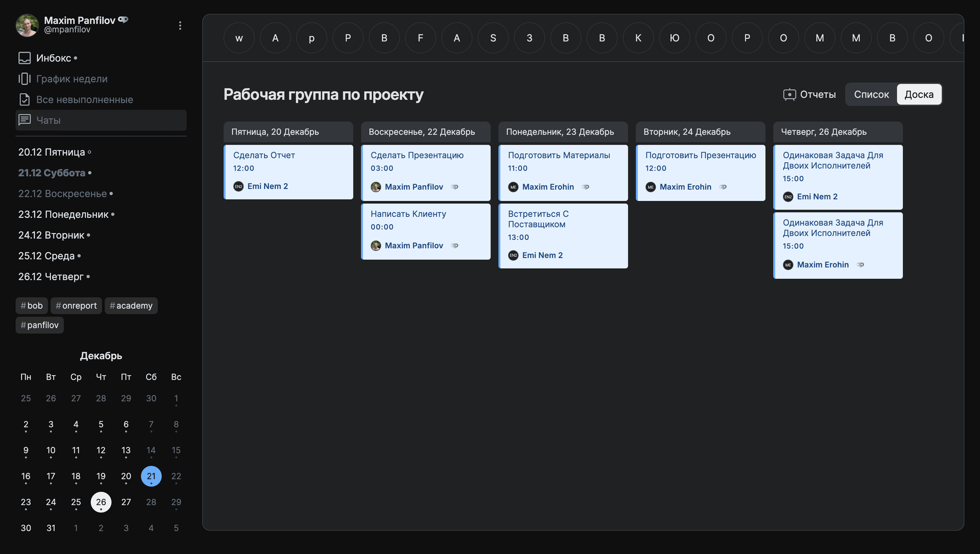Screen dimensions: 980x554
Task: Click the Чаты speech bubble icon
Action: click(x=24, y=120)
